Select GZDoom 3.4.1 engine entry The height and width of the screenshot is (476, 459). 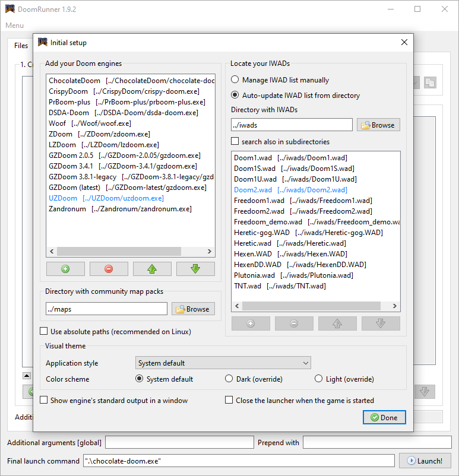(131, 166)
